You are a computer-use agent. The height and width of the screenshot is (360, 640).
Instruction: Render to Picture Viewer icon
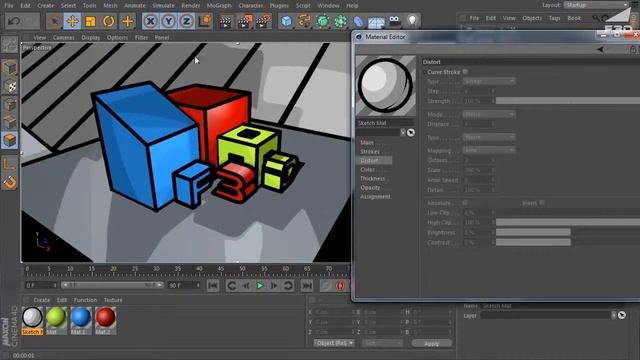click(x=244, y=21)
